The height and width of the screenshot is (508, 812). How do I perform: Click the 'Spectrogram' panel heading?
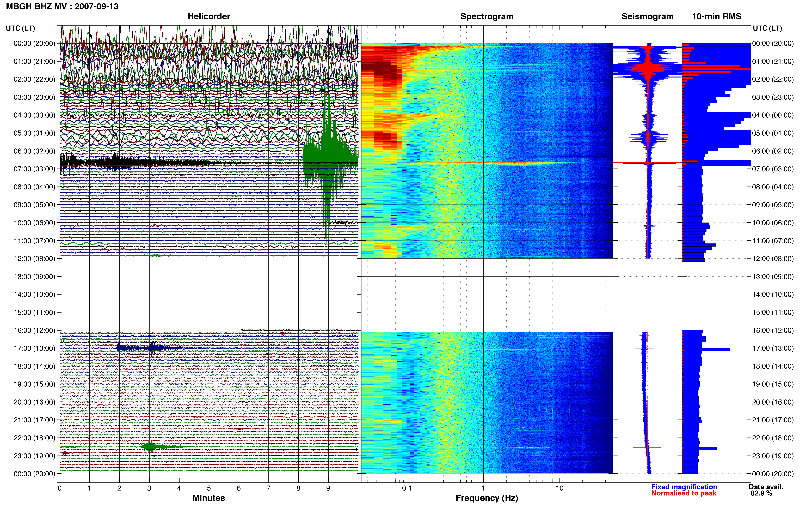coord(487,16)
